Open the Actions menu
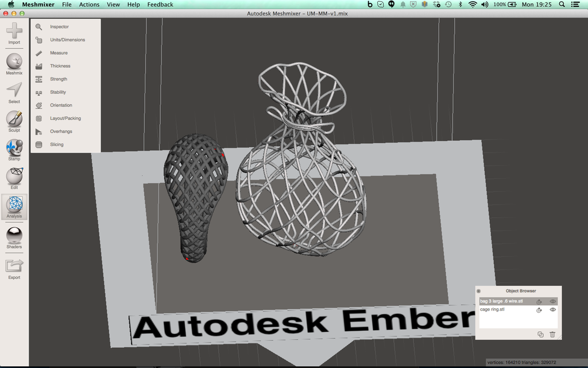588x368 pixels. point(89,5)
